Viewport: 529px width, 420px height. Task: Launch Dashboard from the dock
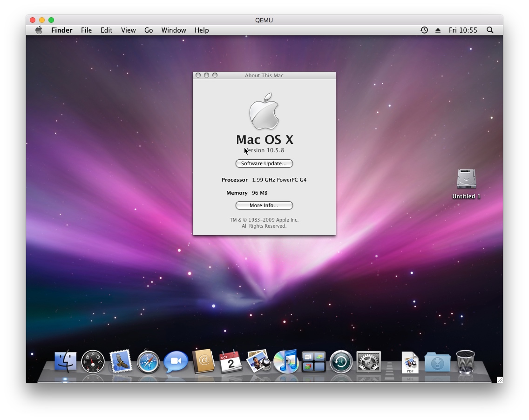(x=93, y=361)
